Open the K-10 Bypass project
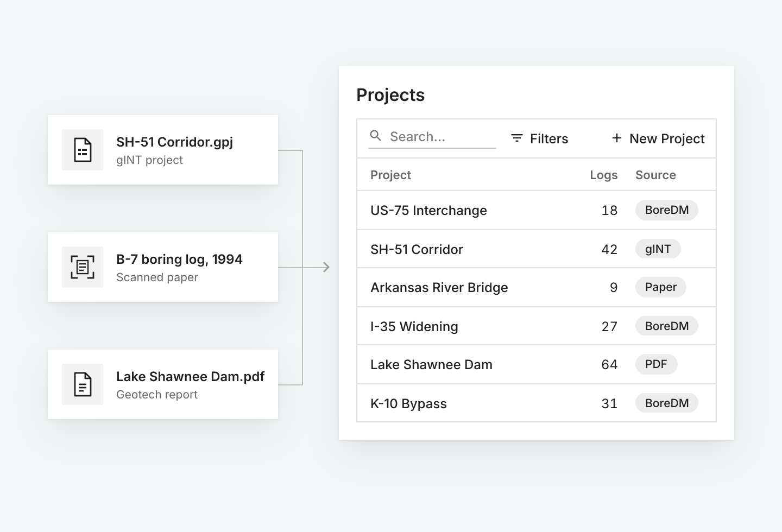The image size is (782, 532). tap(537, 403)
